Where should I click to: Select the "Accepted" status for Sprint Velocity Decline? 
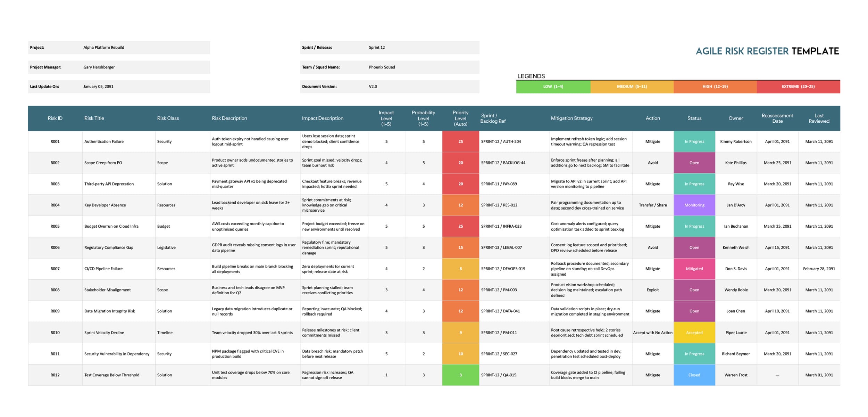(694, 332)
